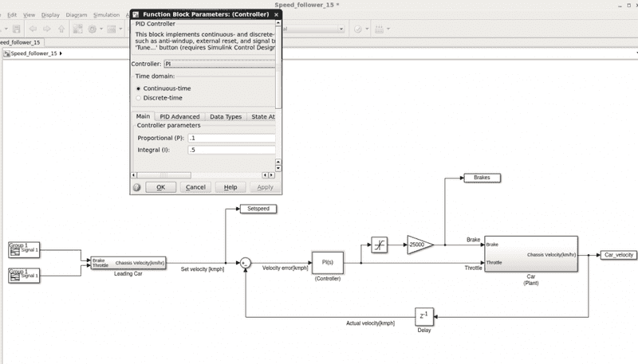Image resolution: width=638 pixels, height=364 pixels.
Task: Click the dialog help icon beside OK
Action: click(136, 187)
